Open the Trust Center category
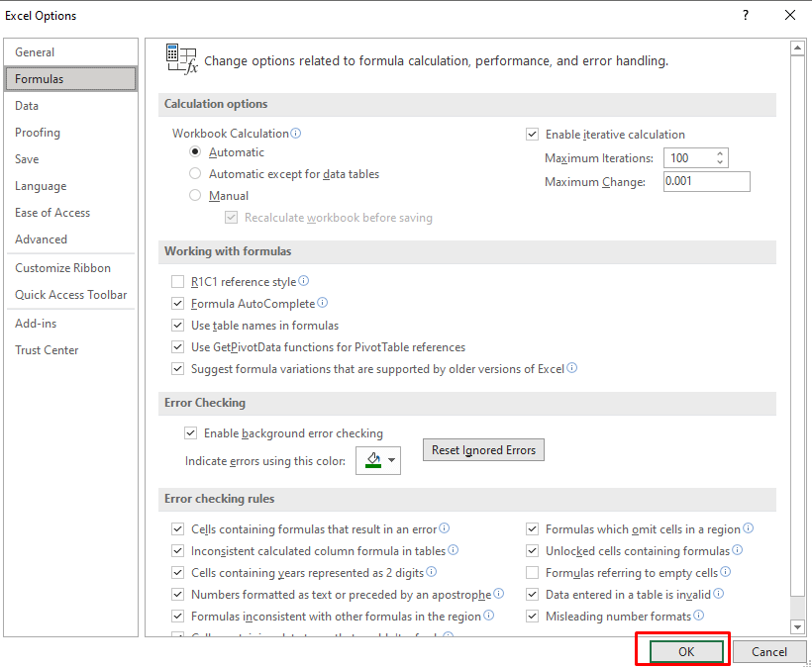 tap(47, 350)
